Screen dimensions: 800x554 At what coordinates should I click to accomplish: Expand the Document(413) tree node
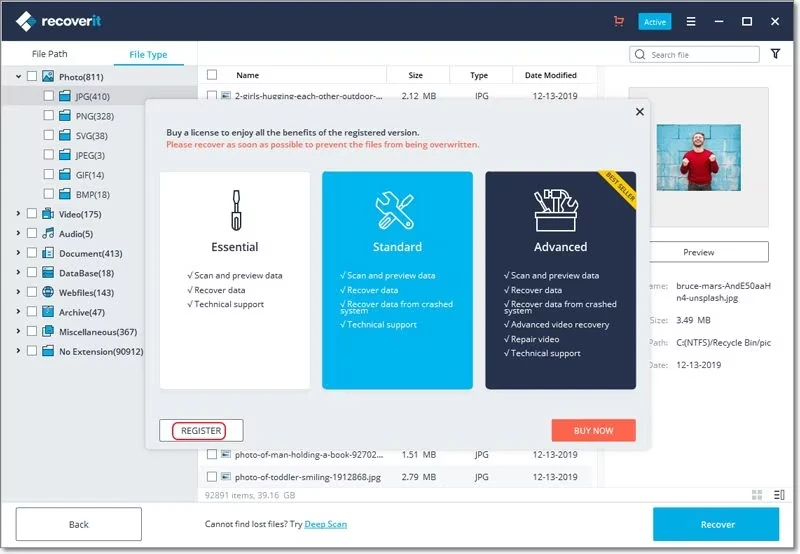click(x=18, y=253)
